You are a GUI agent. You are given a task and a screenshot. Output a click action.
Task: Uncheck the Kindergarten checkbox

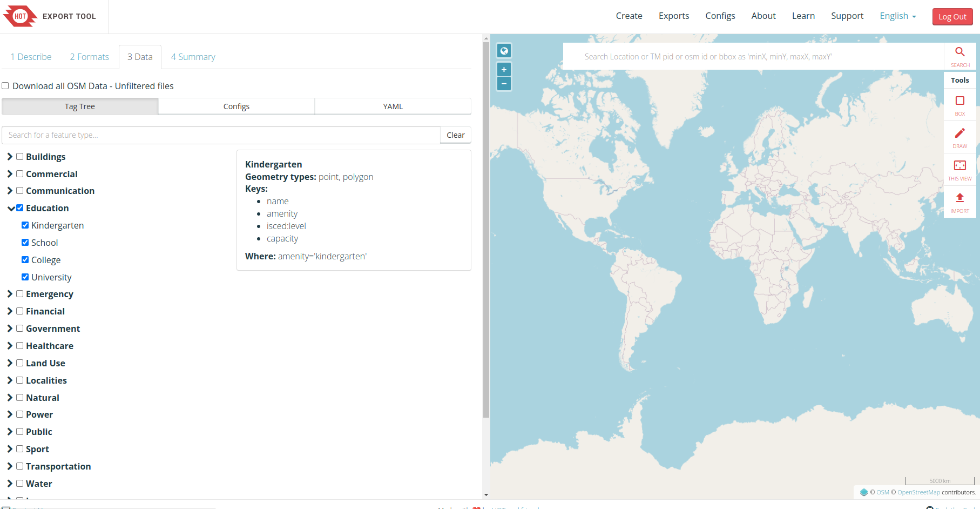(x=25, y=225)
